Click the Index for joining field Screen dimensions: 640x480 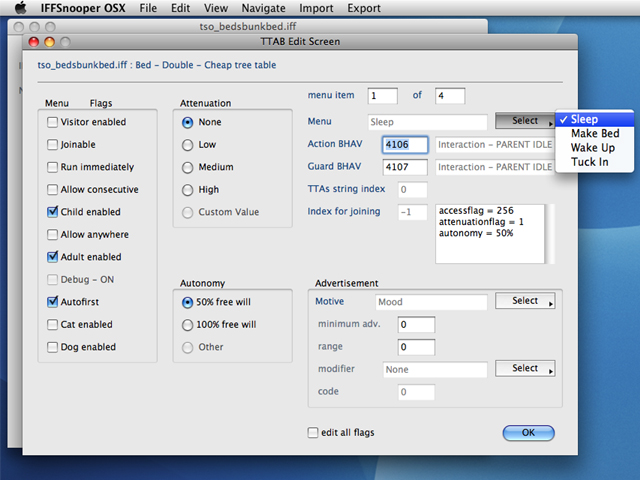(x=413, y=212)
